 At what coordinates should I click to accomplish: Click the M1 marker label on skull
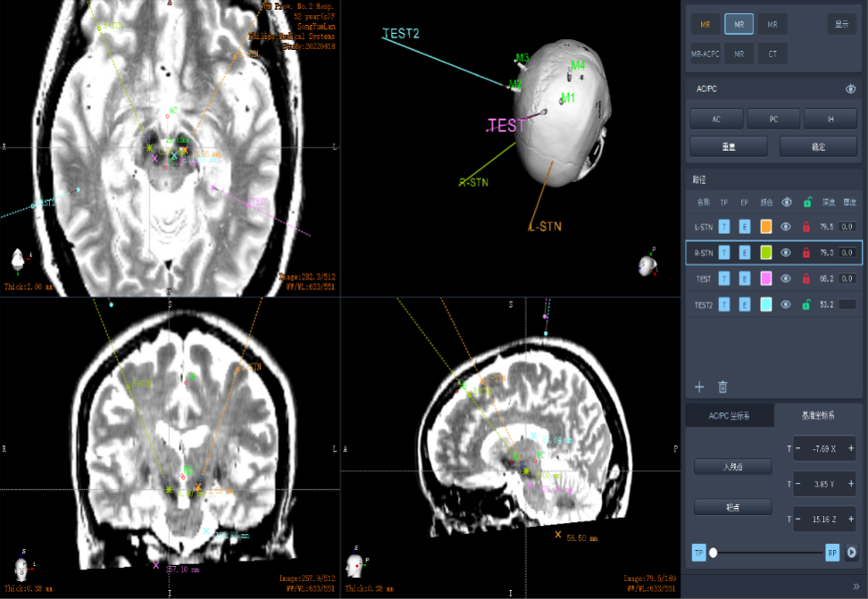pyautogui.click(x=569, y=98)
